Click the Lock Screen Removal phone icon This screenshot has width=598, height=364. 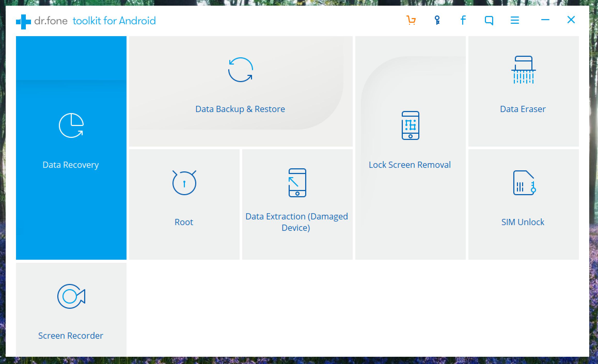coord(411,125)
